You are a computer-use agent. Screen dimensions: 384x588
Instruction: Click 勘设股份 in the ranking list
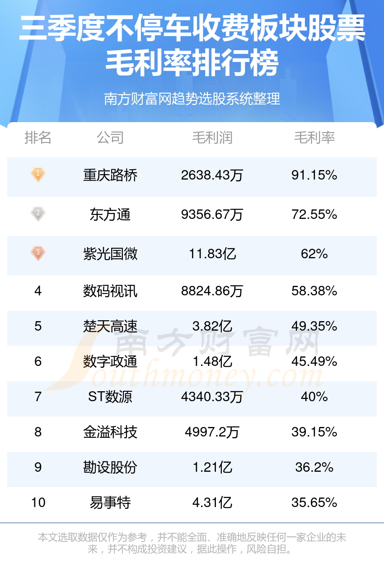click(x=110, y=467)
